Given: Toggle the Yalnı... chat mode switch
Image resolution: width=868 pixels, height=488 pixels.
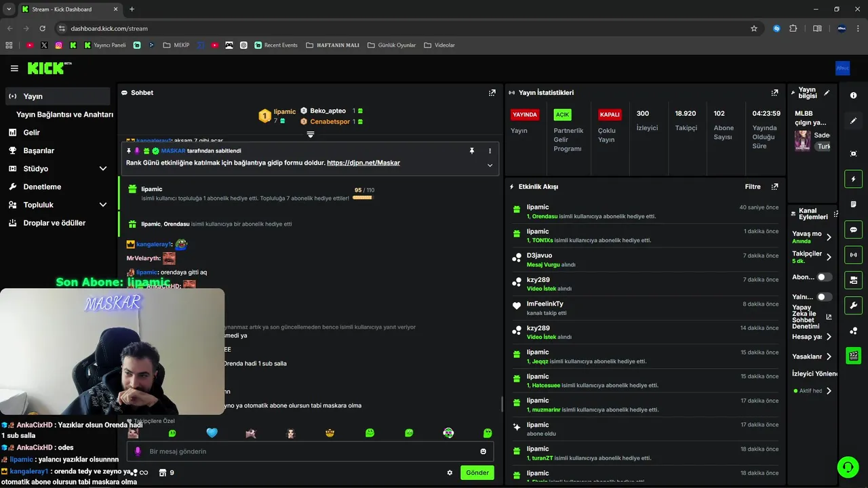Looking at the screenshot, I should coord(825,297).
